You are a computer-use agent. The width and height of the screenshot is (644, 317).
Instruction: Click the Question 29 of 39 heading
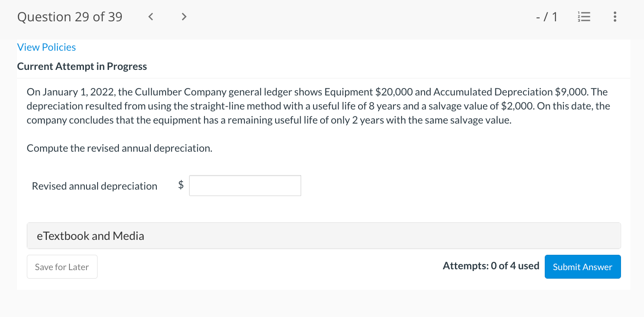point(70,17)
